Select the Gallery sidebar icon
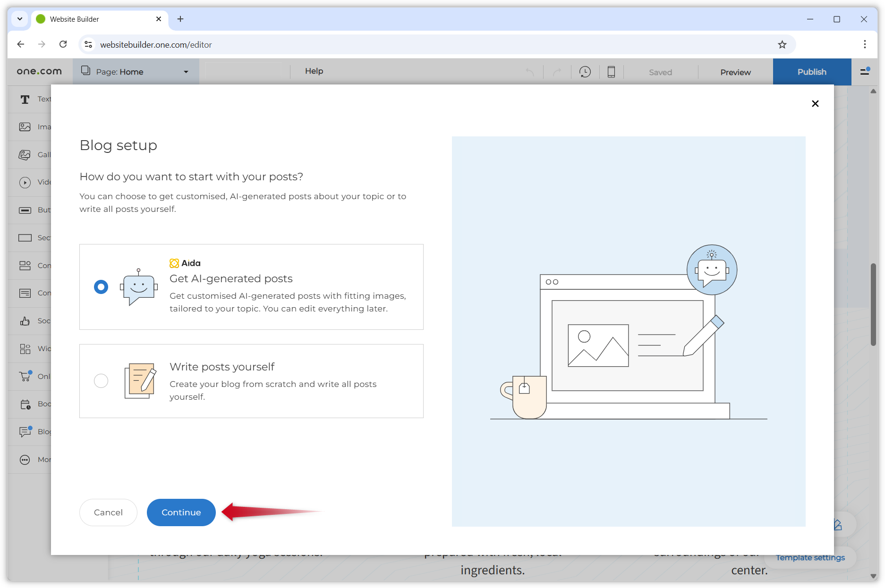The image size is (885, 588). (x=25, y=154)
